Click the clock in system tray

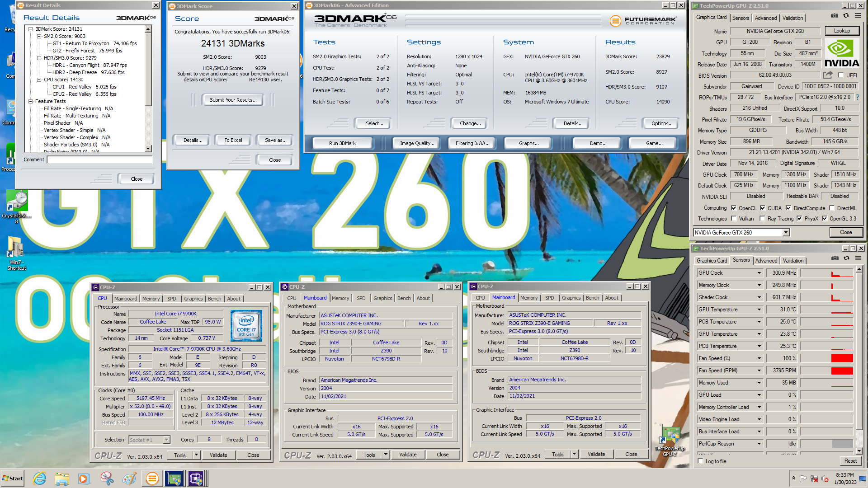845,479
